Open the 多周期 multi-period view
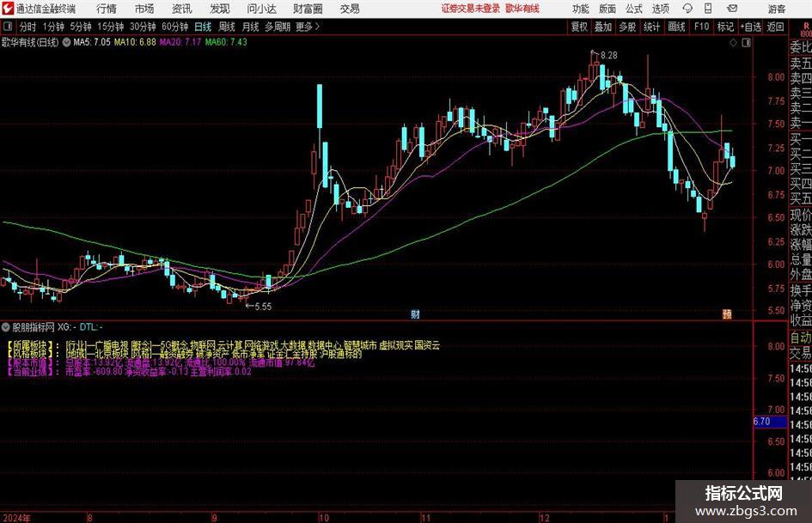 (278, 27)
